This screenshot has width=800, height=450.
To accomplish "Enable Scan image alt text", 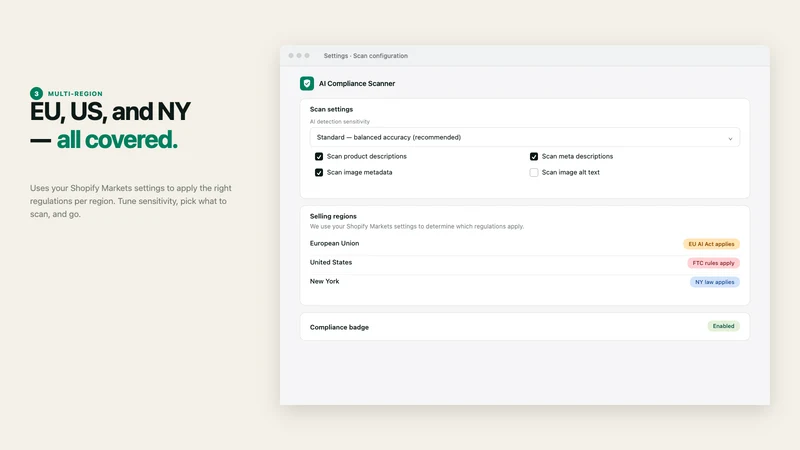I will click(x=534, y=172).
